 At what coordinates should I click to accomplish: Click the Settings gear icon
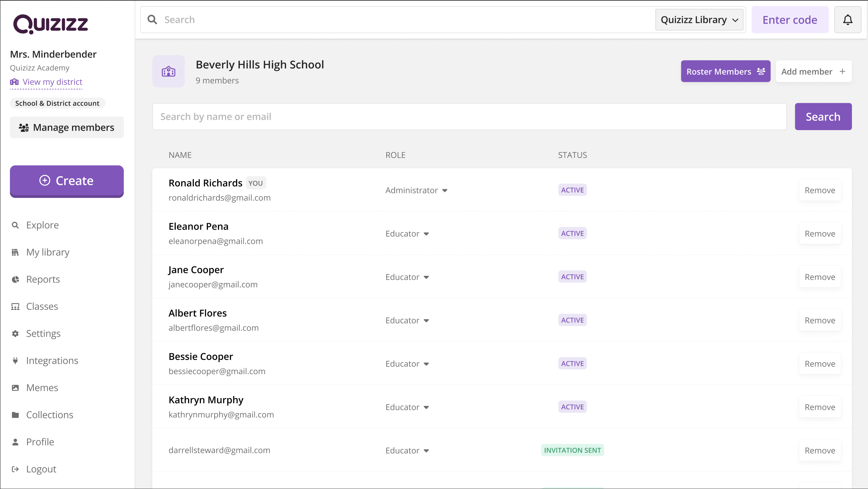(15, 334)
